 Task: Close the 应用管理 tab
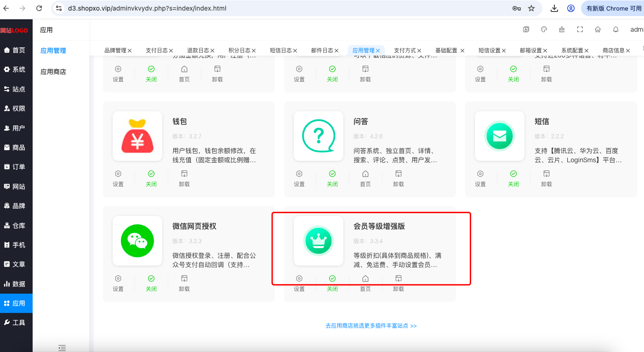click(378, 51)
